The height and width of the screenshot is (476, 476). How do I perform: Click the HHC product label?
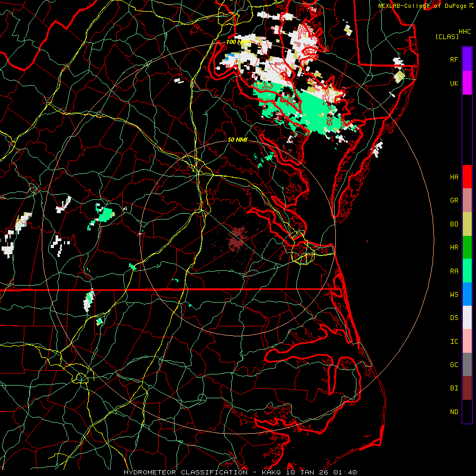click(464, 32)
